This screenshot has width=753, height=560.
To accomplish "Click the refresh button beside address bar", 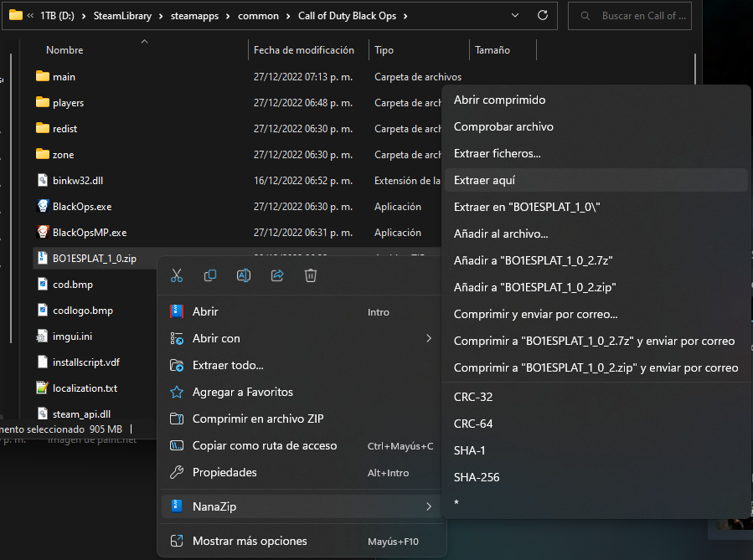I will tap(543, 16).
